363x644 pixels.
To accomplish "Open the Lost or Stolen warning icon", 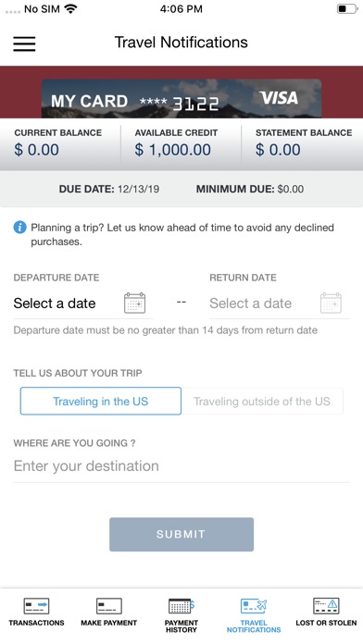I will (x=326, y=606).
